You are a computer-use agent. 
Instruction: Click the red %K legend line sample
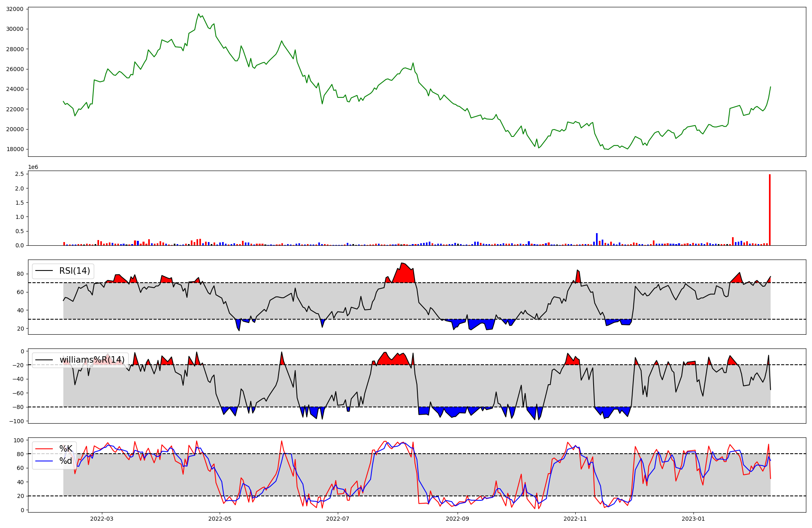pos(44,449)
